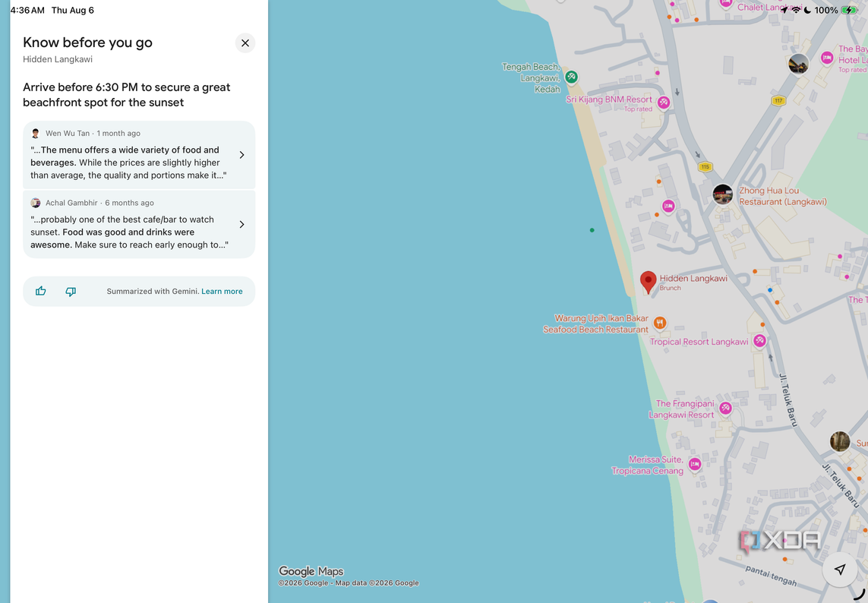868x603 pixels.
Task: Close the Know before you go panel
Action: (x=245, y=43)
